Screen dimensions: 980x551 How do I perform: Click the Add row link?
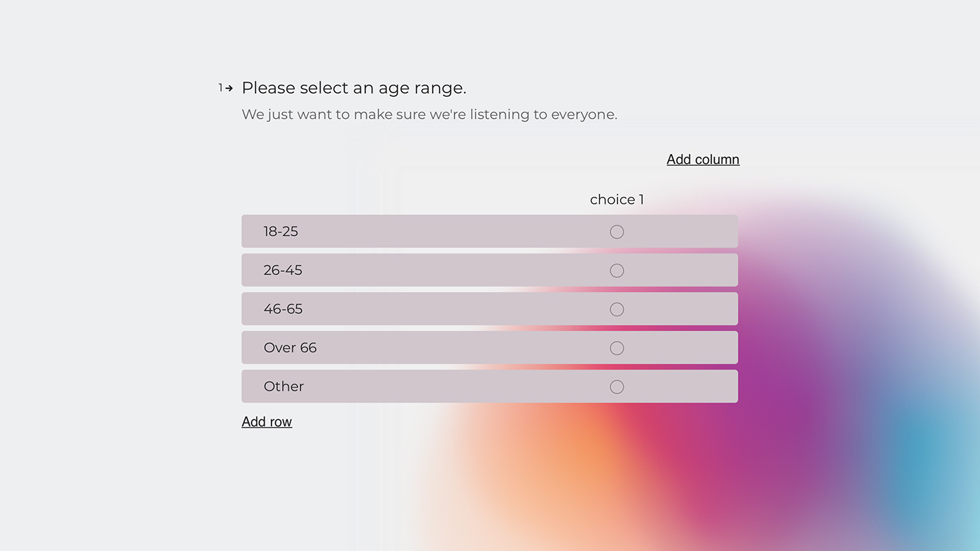click(x=267, y=421)
